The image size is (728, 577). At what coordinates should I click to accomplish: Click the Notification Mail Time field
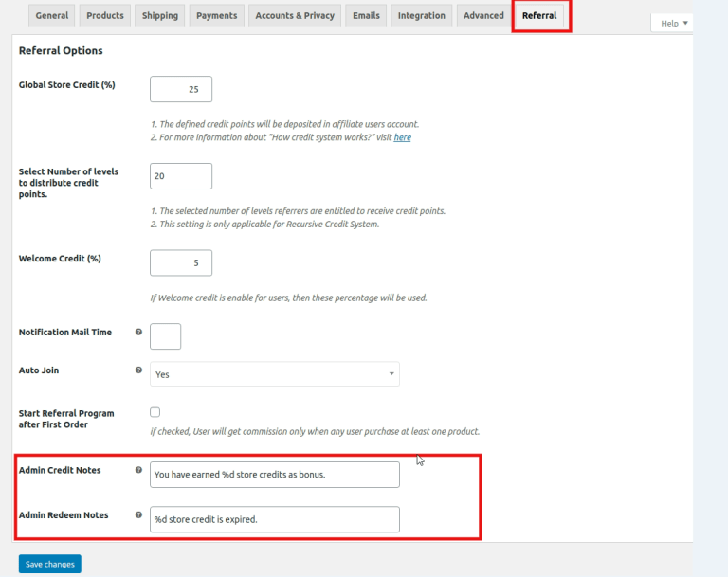click(x=165, y=336)
